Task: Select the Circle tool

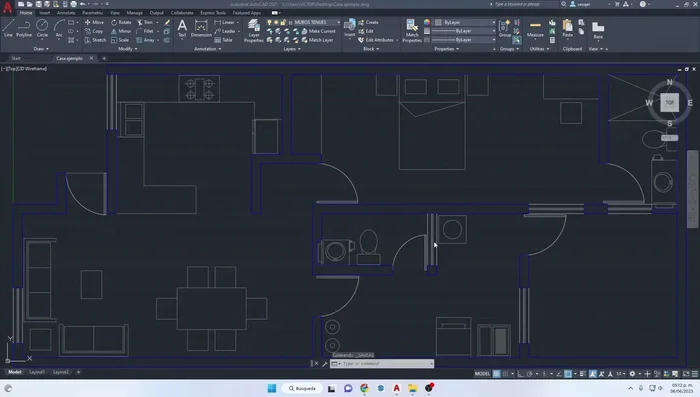Action: pos(42,28)
